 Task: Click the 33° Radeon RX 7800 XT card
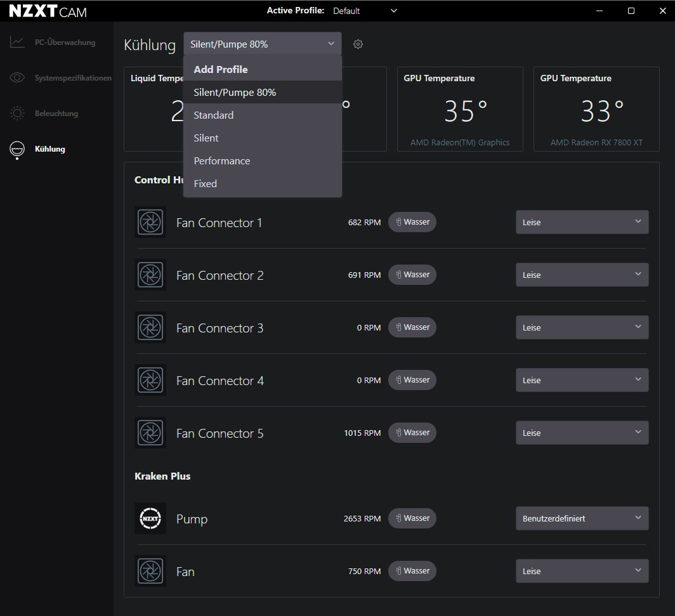[x=596, y=109]
